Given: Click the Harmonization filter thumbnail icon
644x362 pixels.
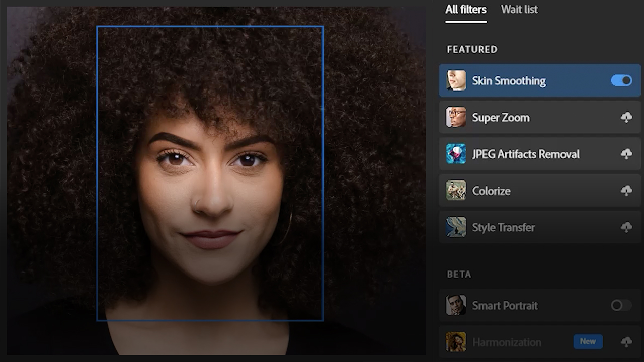Looking at the screenshot, I should click(x=455, y=342).
